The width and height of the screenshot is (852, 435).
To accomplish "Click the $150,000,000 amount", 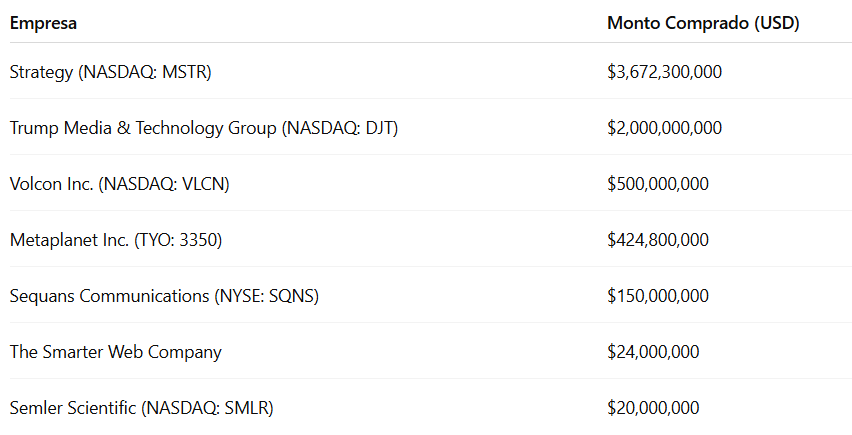I will coord(657,296).
